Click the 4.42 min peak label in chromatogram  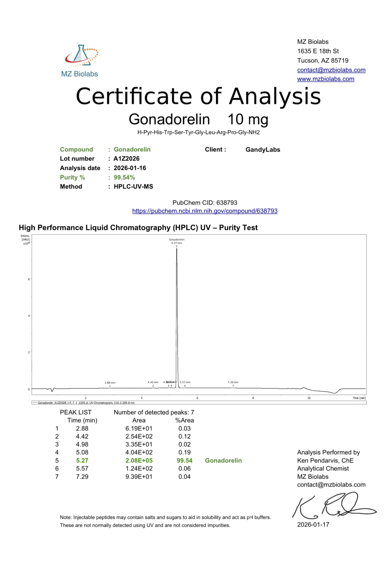(153, 382)
